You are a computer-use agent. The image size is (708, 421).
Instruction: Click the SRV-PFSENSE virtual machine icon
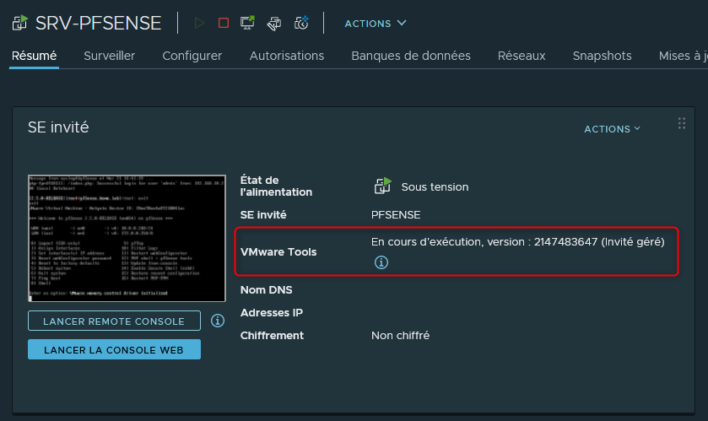tap(20, 23)
